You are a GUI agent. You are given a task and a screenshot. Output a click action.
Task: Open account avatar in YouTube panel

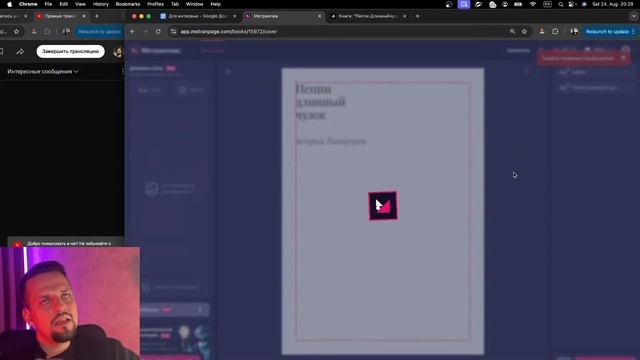coord(118,51)
